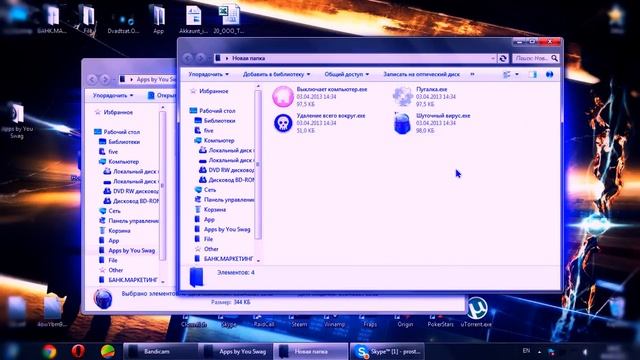640x360 pixels.
Task: Click the EN language indicator in tray
Action: (526, 351)
